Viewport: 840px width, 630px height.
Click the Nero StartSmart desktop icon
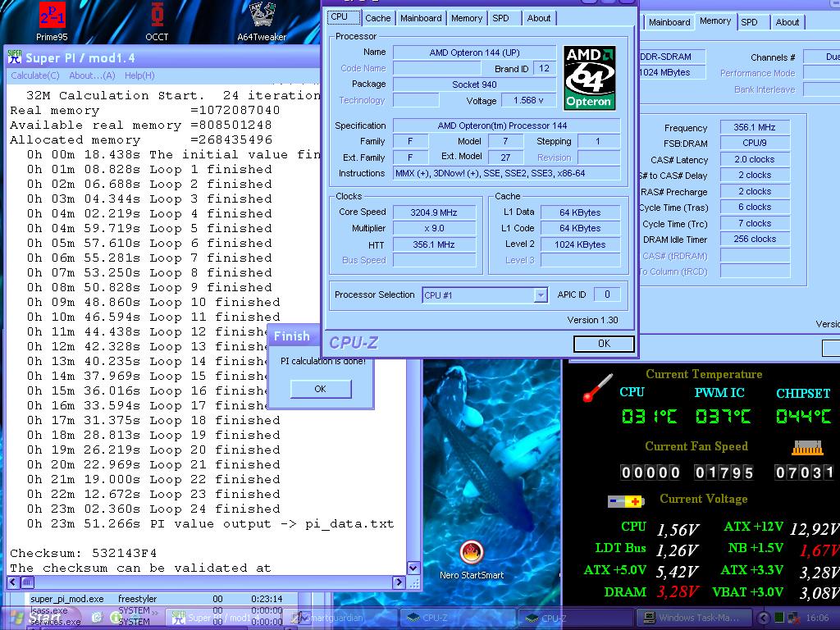471,554
